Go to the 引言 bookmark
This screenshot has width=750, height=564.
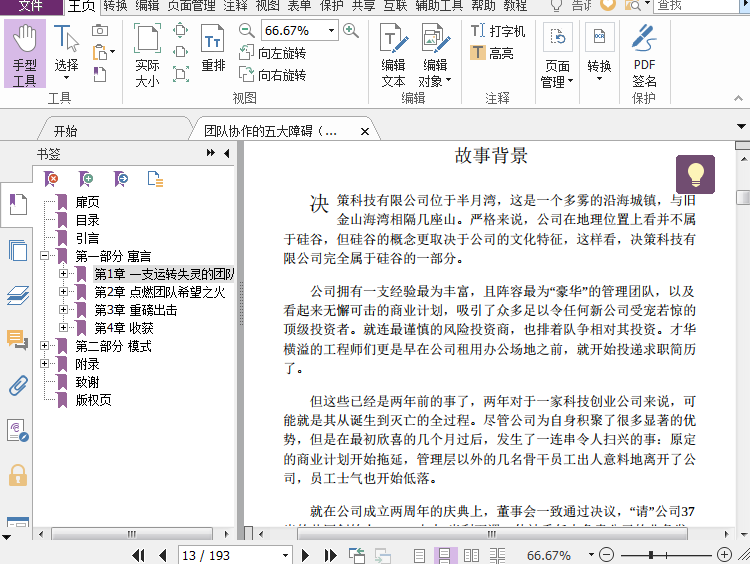[x=88, y=238]
